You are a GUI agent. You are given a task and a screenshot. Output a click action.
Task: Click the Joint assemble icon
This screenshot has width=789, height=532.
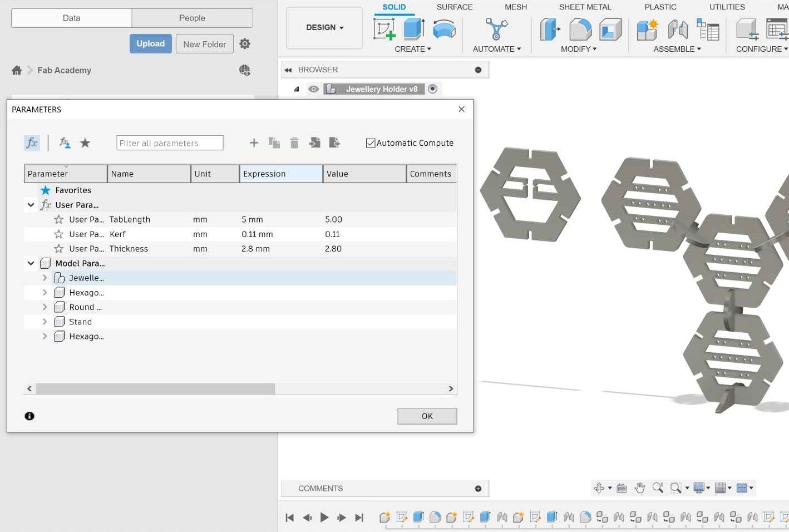[x=678, y=29]
